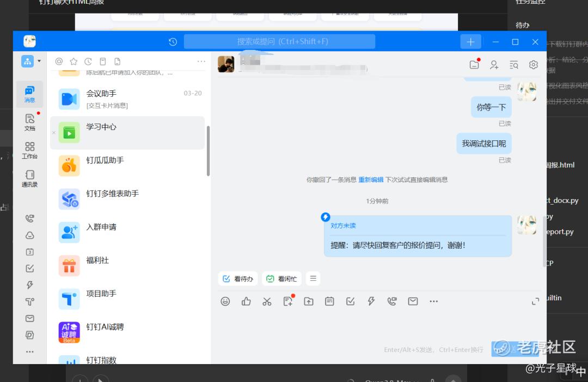Open the hamburger quick-actions menu beside 看闲忙
Viewport: 588px width, 382px height.
click(x=313, y=279)
